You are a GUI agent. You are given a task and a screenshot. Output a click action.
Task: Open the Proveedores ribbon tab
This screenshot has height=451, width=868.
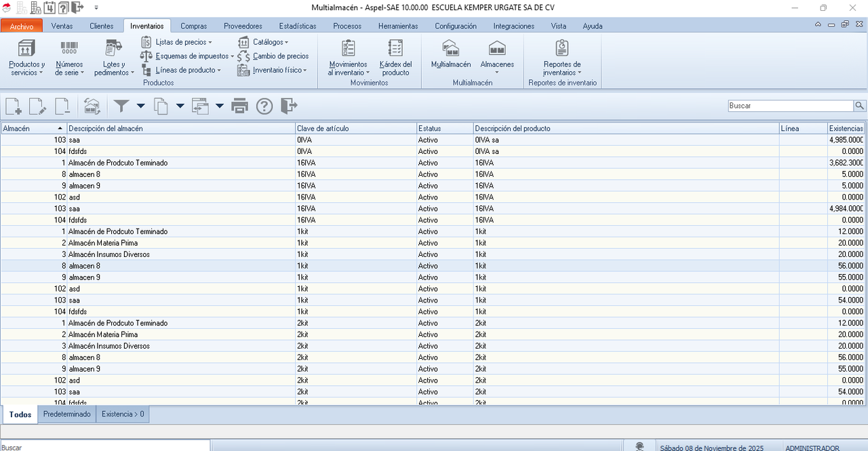[243, 26]
